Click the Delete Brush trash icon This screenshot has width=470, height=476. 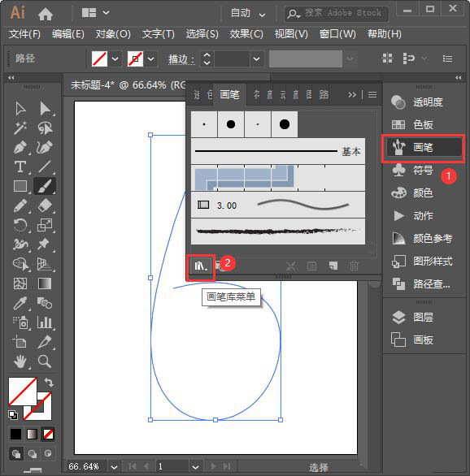pos(354,266)
